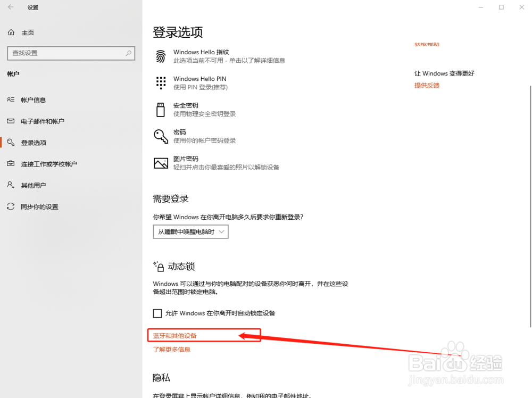Open 帐户信息 settings page
This screenshot has height=398, width=532.
33,99
